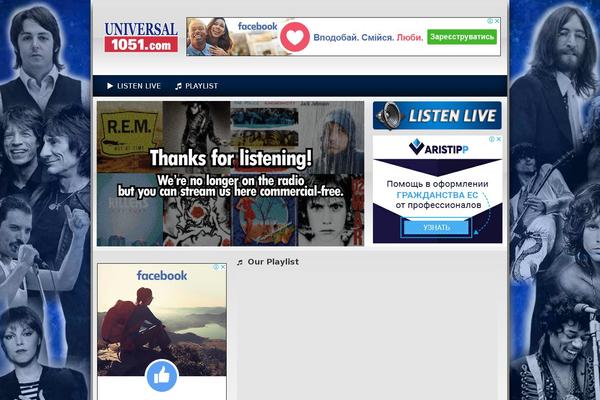This screenshot has width=600, height=400.
Task: Click the heart icon in Facebook banner
Action: pyautogui.click(x=295, y=37)
